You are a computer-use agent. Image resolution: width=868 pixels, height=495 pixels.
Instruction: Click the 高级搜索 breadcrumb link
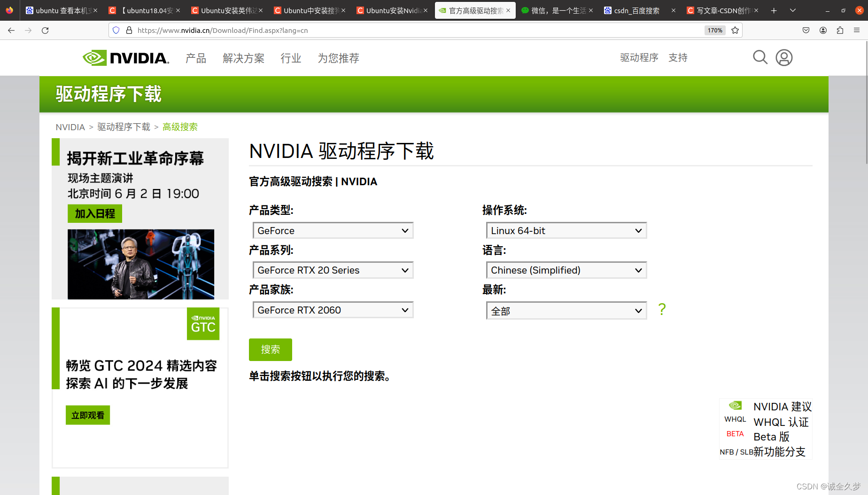coord(180,127)
